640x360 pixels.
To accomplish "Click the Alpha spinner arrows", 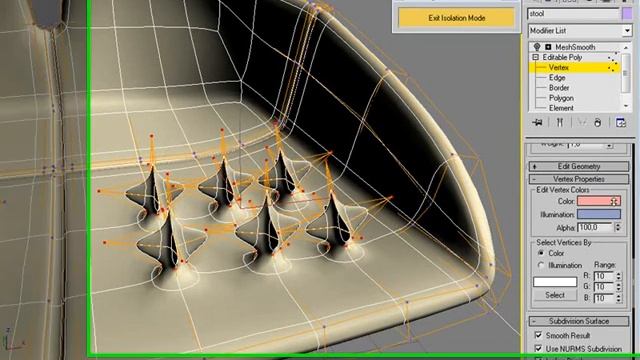I will [x=618, y=227].
